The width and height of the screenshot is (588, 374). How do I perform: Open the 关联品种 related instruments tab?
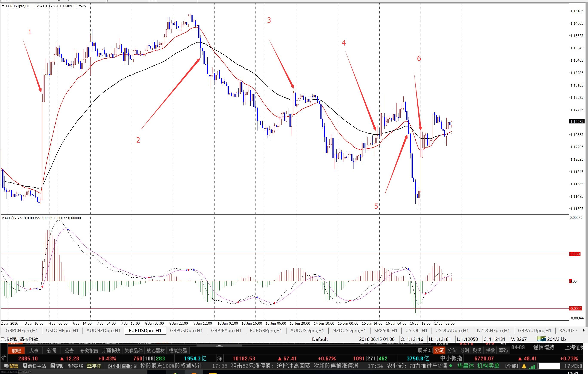[134, 351]
